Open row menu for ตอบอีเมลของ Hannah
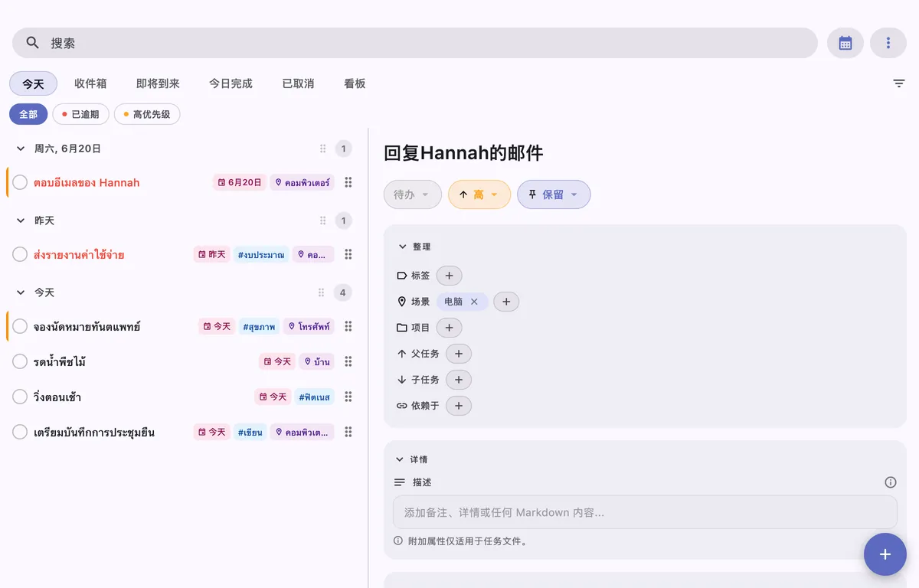The width and height of the screenshot is (919, 588). 348,182
